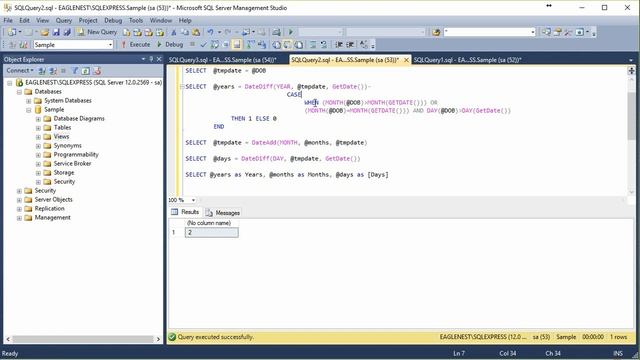Execute the current query
The width and height of the screenshot is (640, 360).
136,44
